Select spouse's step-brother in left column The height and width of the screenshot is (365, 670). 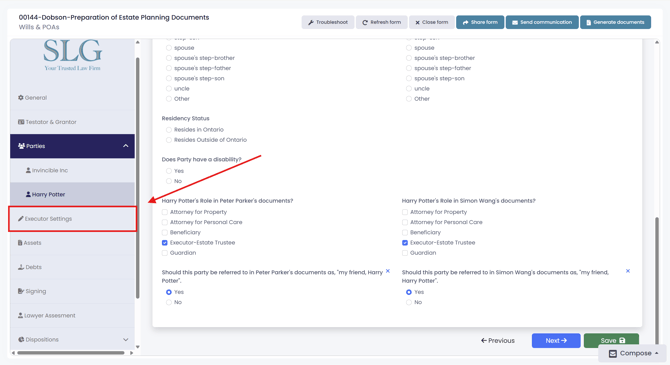tap(169, 58)
